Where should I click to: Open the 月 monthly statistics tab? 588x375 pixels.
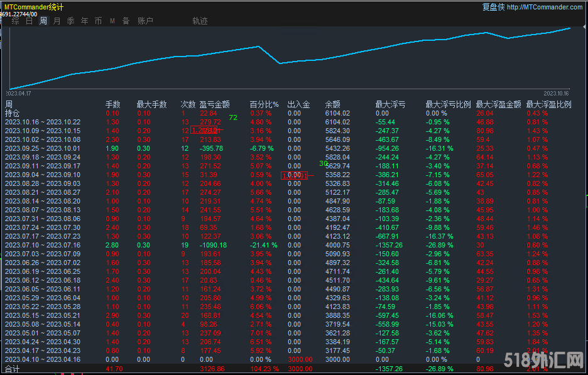click(57, 21)
